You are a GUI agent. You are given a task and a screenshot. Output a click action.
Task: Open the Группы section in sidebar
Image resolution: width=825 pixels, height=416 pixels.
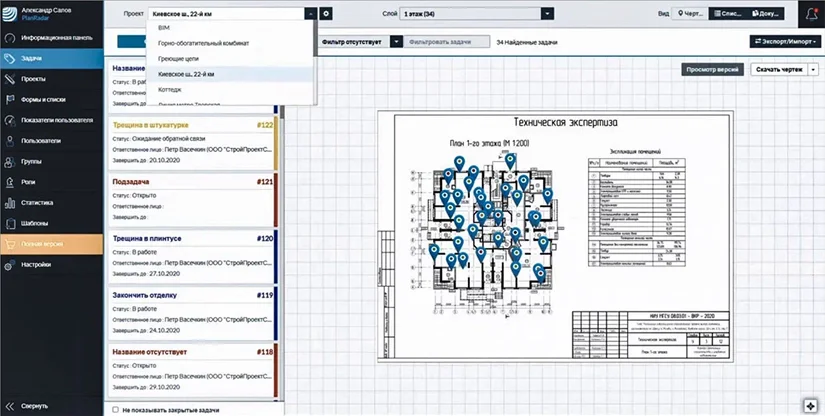[31, 161]
